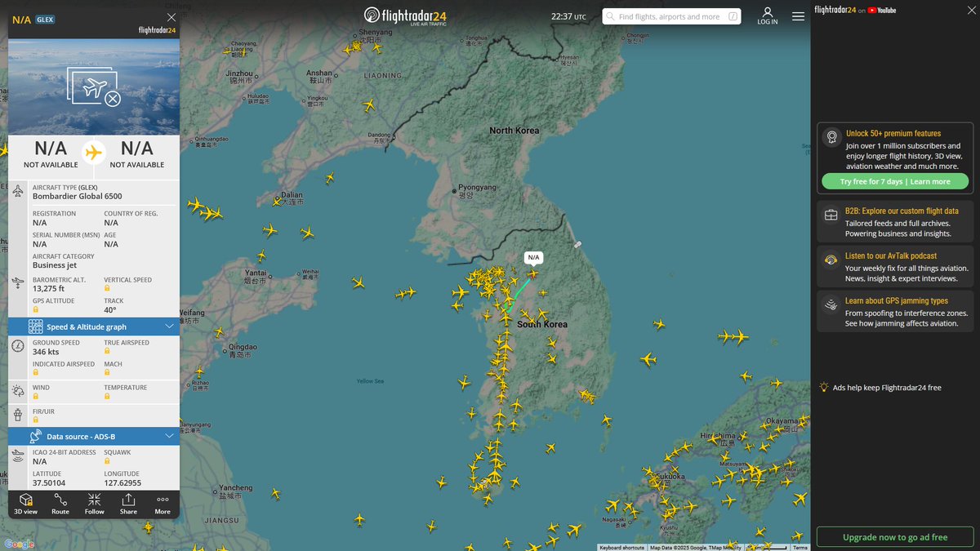Close the aircraft details panel
980x551 pixels.
[x=171, y=17]
